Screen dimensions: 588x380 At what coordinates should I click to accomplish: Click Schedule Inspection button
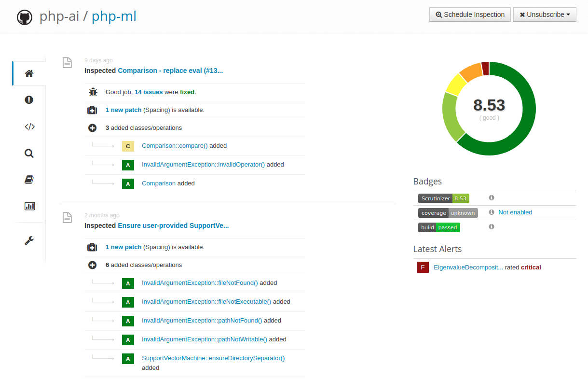coord(470,14)
